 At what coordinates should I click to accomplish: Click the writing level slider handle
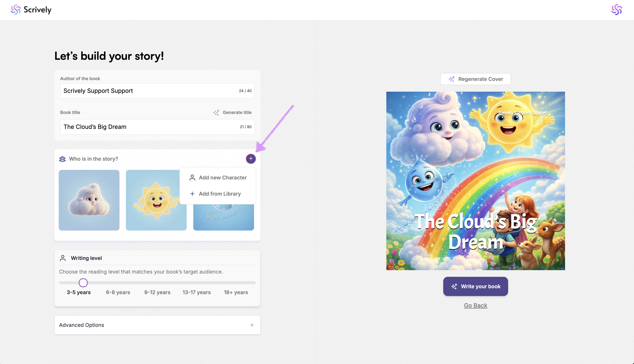(83, 283)
